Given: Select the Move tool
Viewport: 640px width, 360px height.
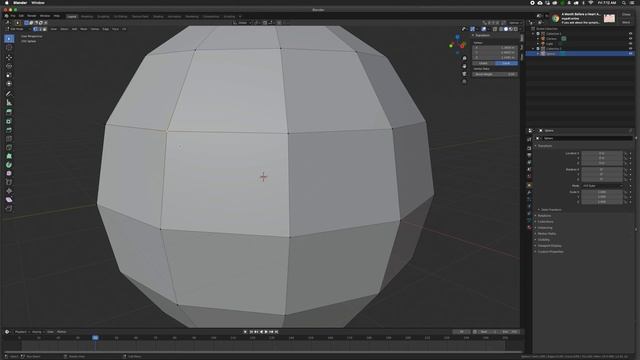Looking at the screenshot, I should pos(9,58).
